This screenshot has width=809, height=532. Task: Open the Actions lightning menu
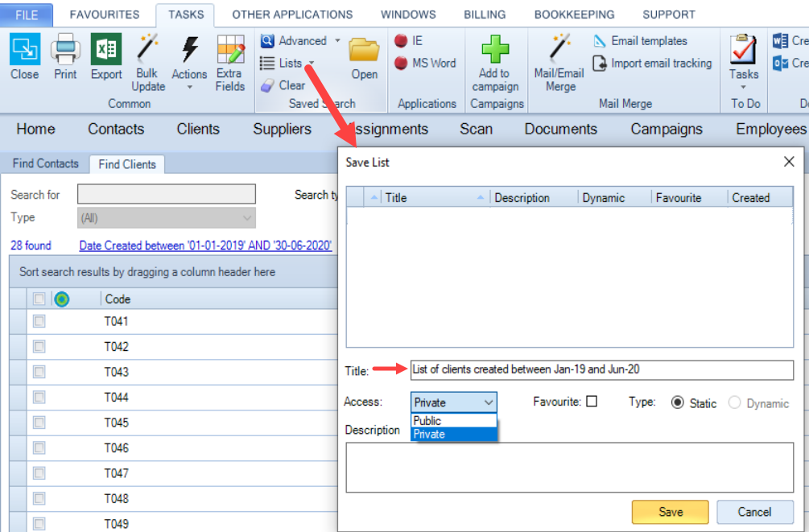(x=189, y=51)
